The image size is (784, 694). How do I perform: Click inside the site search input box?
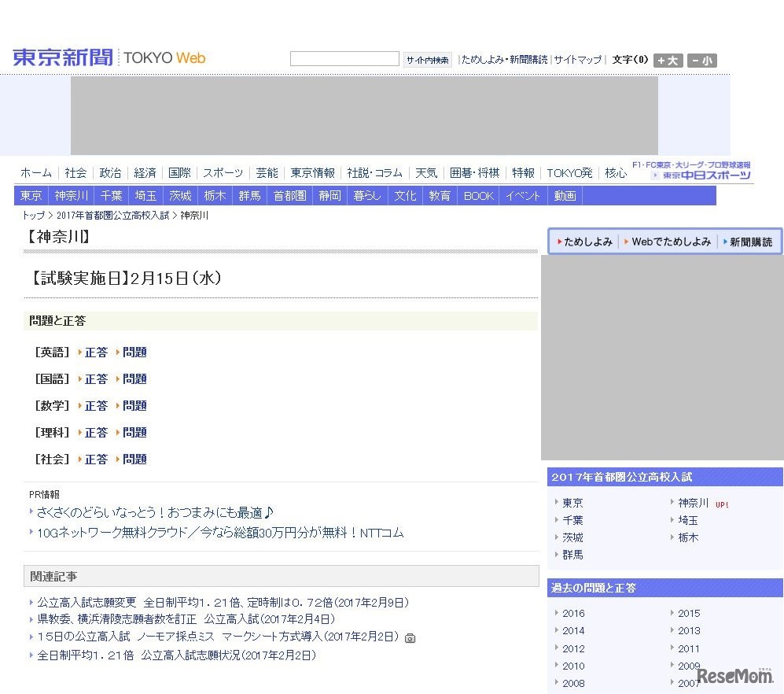click(x=344, y=57)
